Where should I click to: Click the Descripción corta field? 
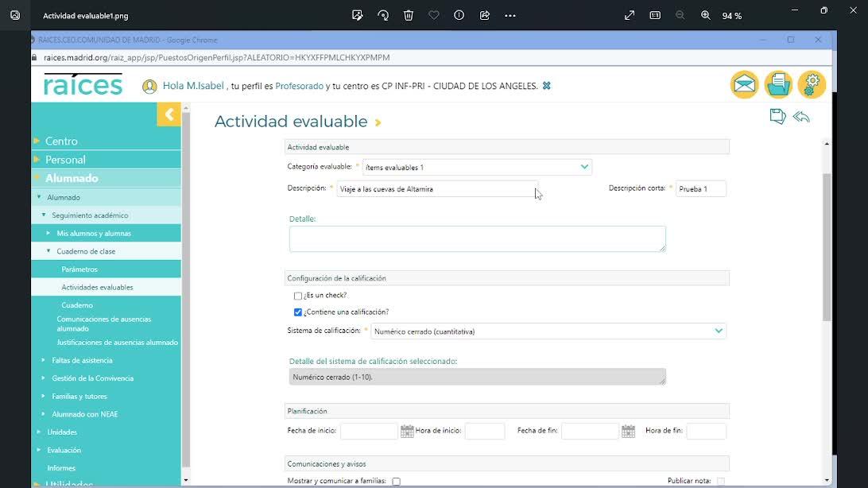pos(701,189)
